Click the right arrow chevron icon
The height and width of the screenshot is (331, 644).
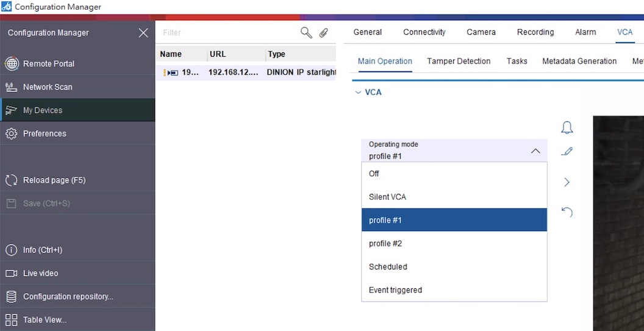pos(567,182)
